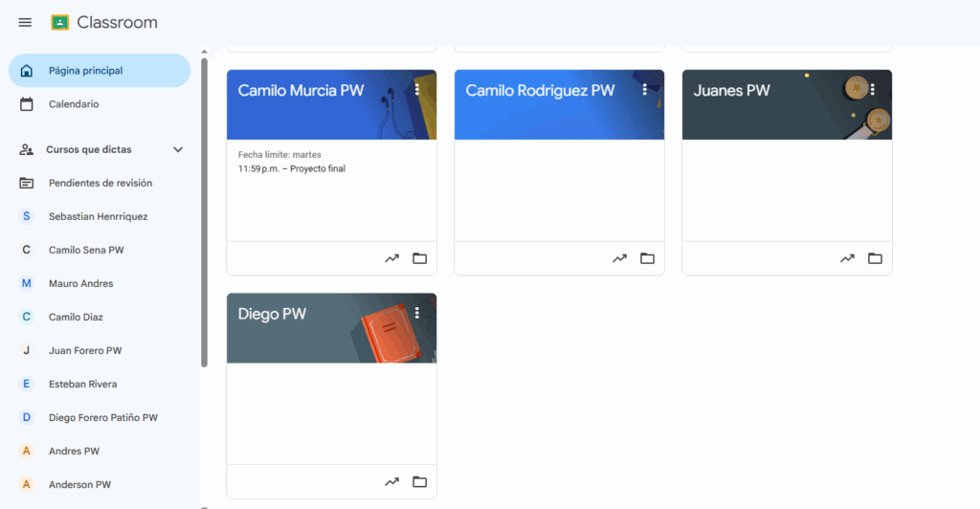
Task: Go to Página principal in sidebar
Action: [x=85, y=71]
